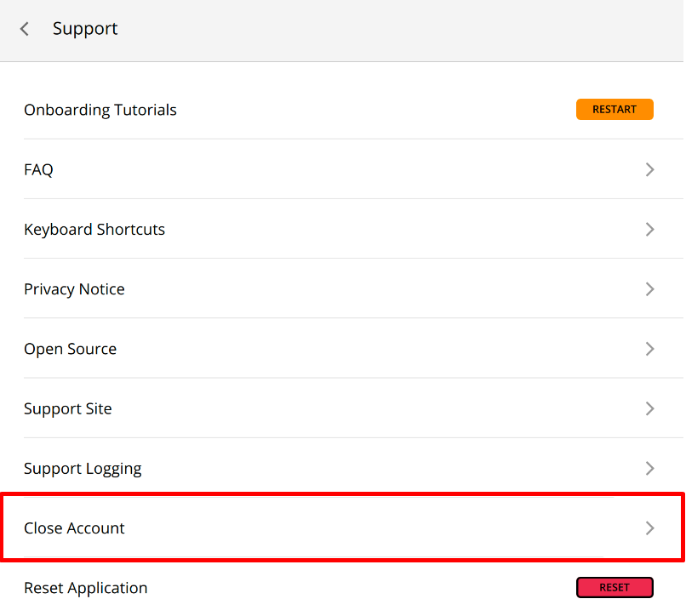Click the Reset Application label

[86, 589]
